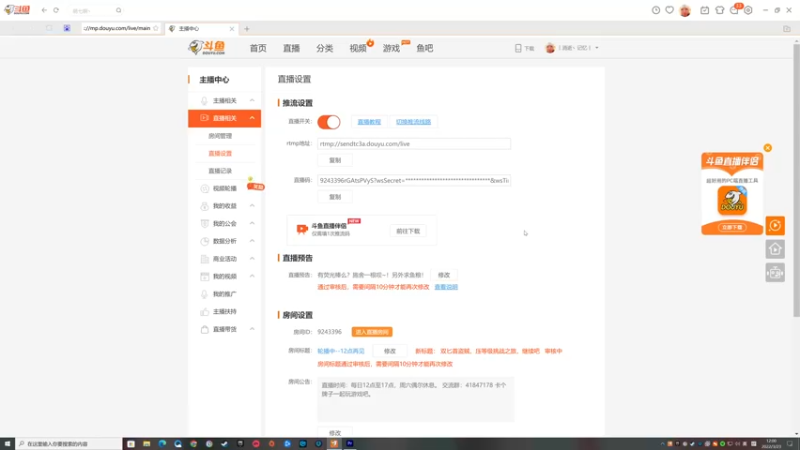Copy the stream key with 复制 button
Image resolution: width=800 pixels, height=450 pixels.
[335, 197]
